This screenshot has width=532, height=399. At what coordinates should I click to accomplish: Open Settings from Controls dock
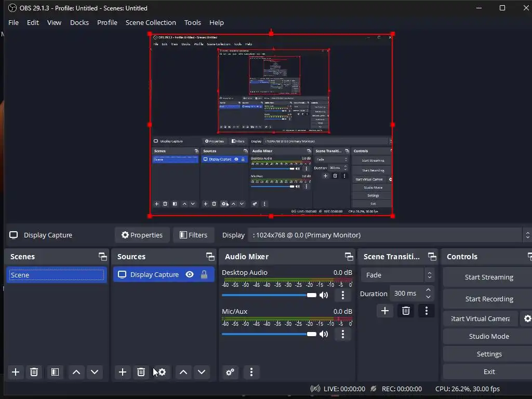point(488,354)
